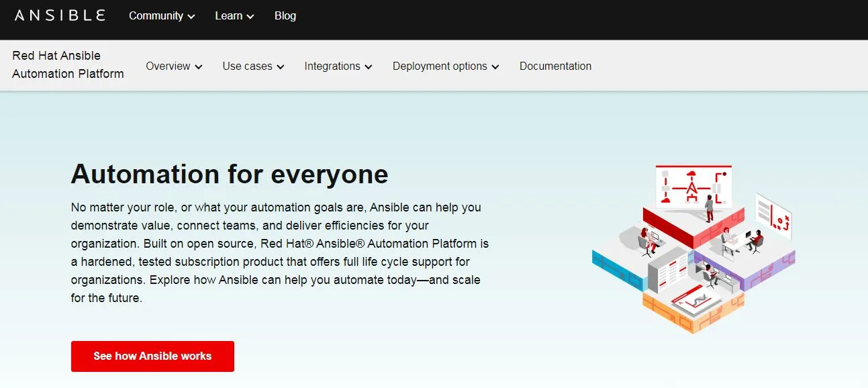Open the Use cases dropdown
This screenshot has width=868, height=388.
[x=253, y=66]
